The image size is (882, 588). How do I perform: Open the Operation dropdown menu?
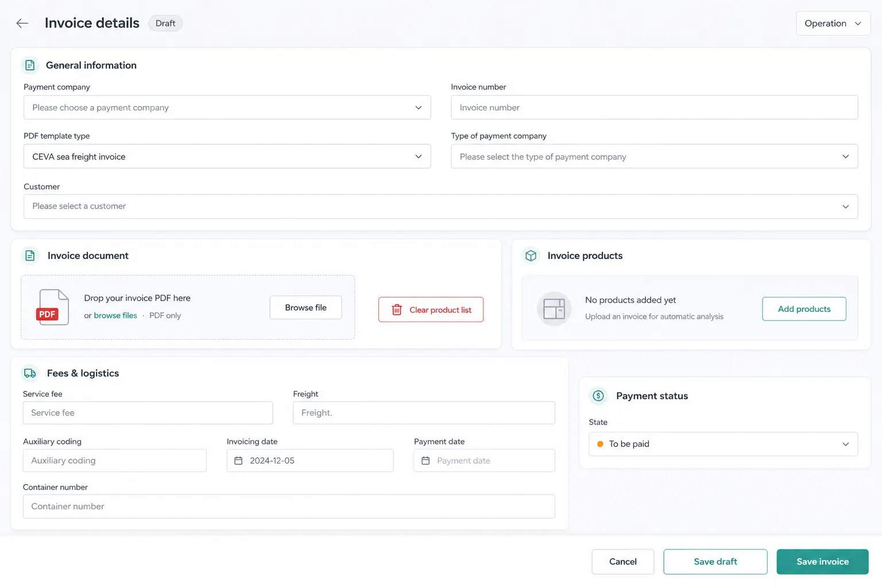833,23
